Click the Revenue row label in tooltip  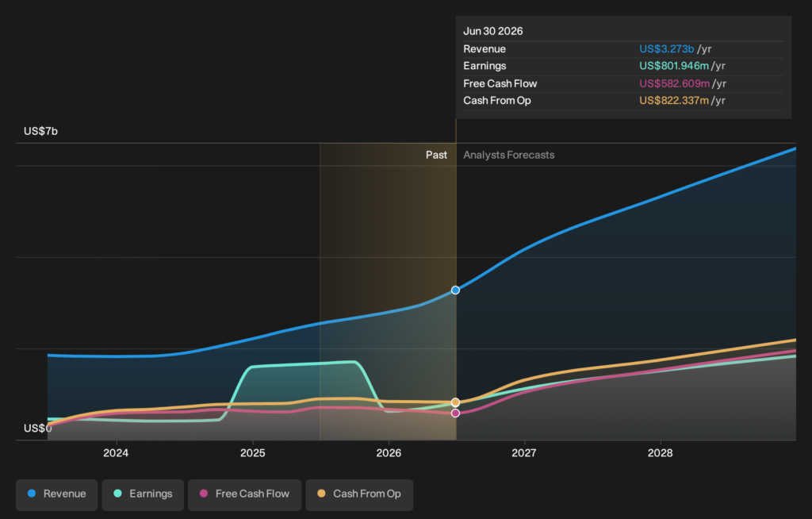[485, 48]
